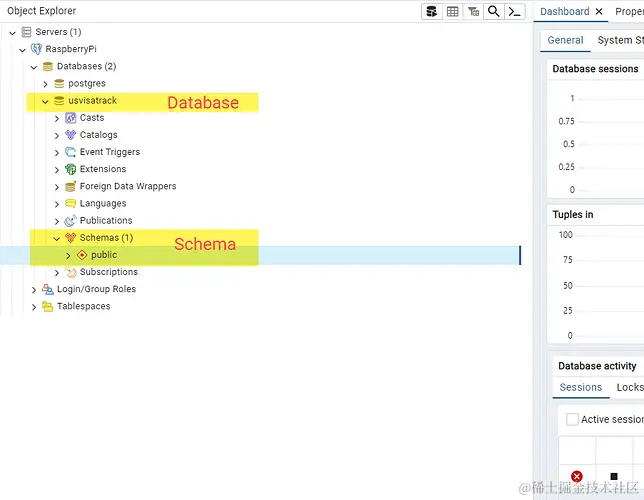Collapse the Servers (1) tree node
Viewport: 644px width, 500px height.
click(x=13, y=32)
